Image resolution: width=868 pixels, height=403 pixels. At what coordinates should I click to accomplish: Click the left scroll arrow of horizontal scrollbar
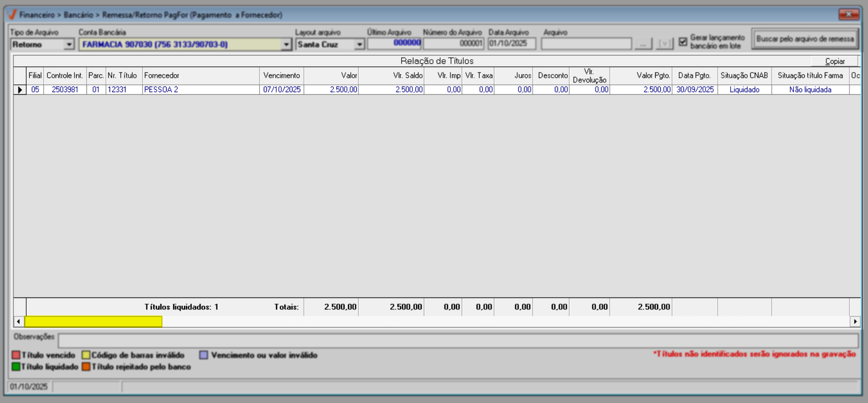click(x=19, y=322)
